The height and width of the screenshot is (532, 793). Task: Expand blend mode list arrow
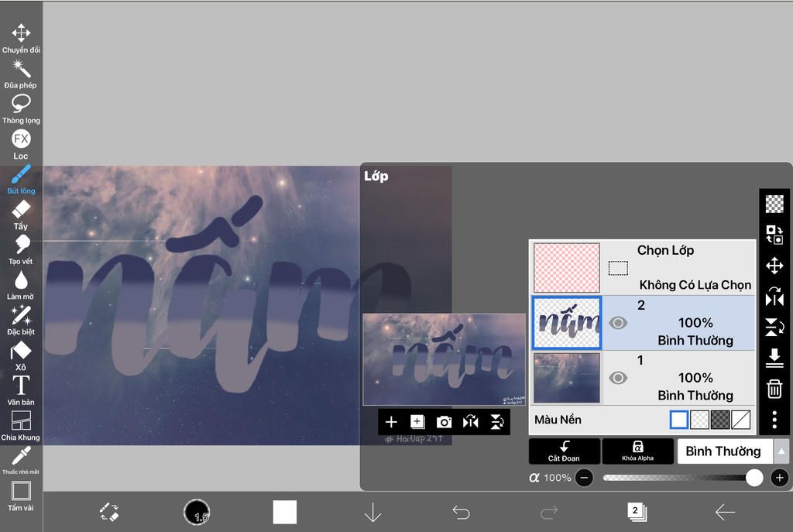pos(781,451)
